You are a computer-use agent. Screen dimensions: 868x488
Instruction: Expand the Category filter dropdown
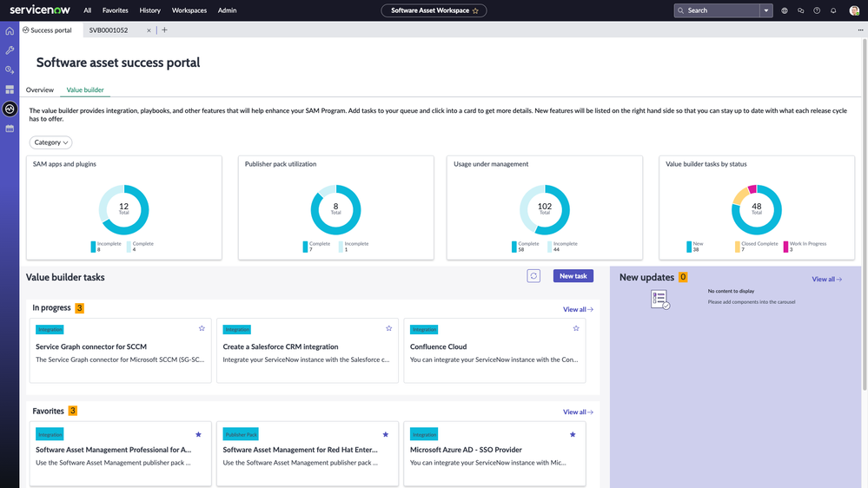click(x=50, y=142)
